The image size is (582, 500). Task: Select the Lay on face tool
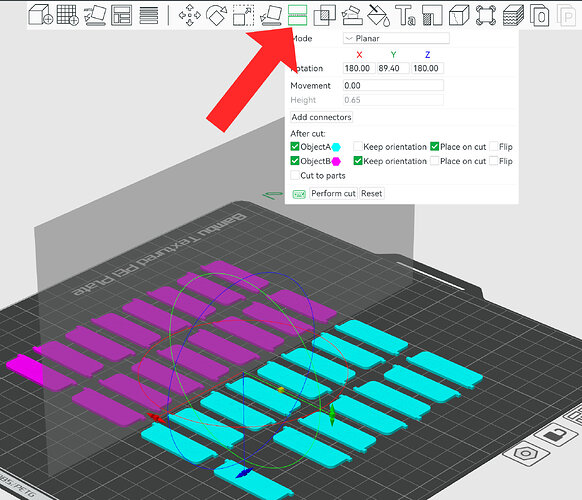tap(271, 15)
